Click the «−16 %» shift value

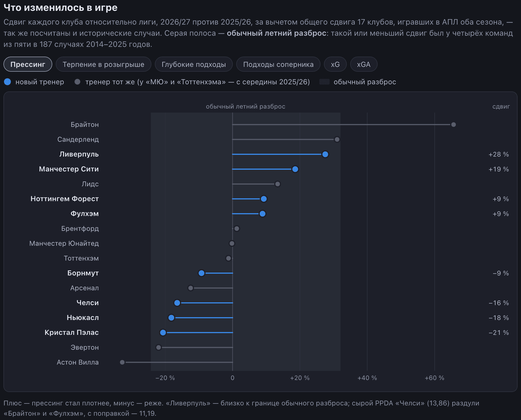499,303
